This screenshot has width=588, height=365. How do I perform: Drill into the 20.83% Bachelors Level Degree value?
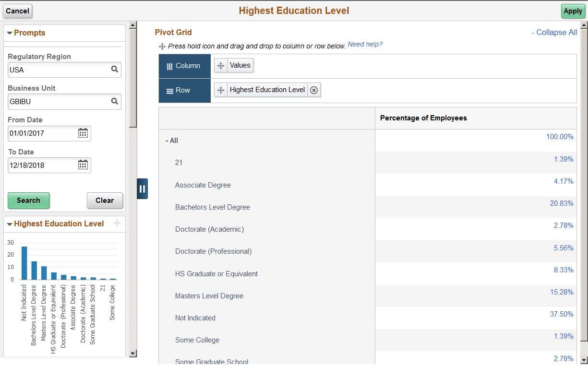561,203
